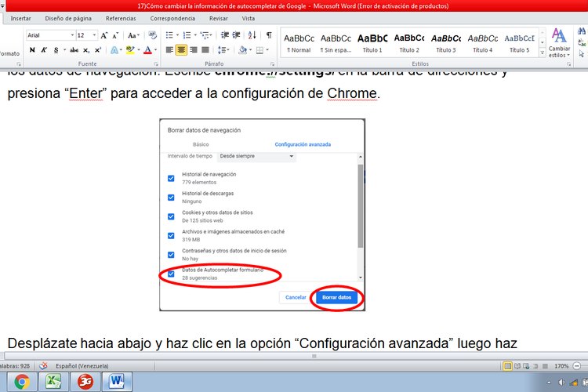Image resolution: width=588 pixels, height=392 pixels.
Task: Apply the Título 1 style
Action: 372,43
